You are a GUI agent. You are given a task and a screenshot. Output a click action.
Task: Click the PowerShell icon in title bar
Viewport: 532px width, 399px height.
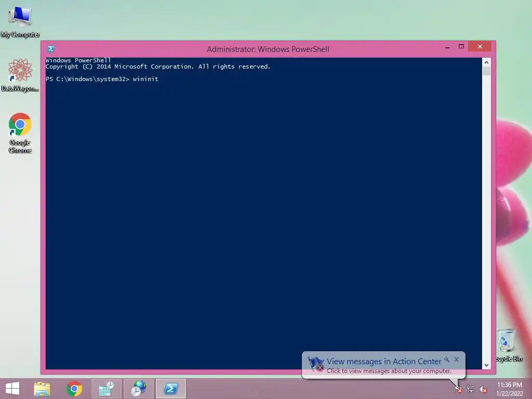click(51, 49)
